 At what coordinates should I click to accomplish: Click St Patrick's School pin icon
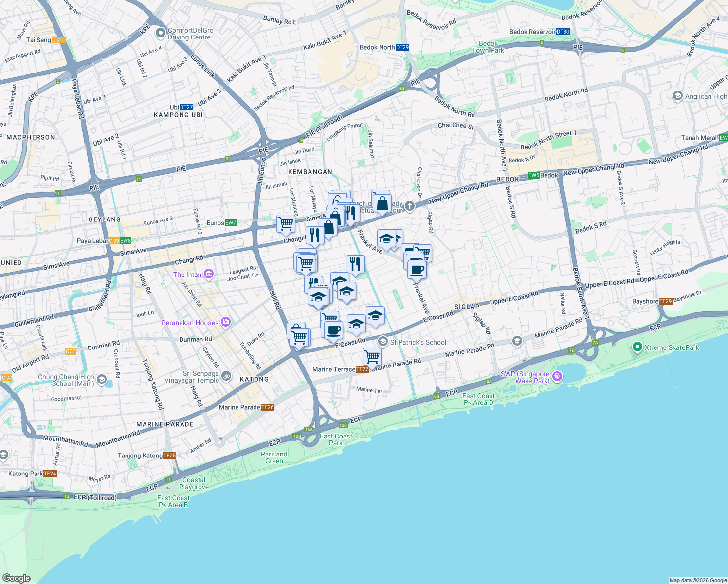[383, 342]
